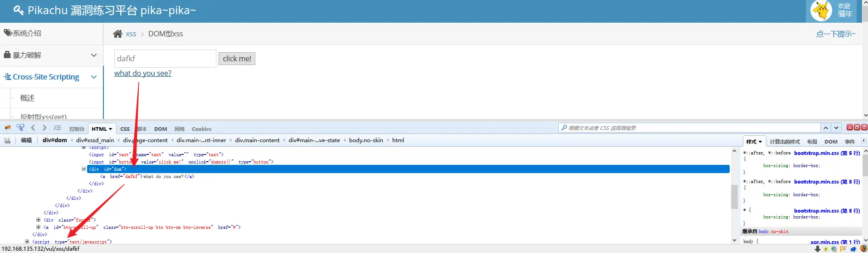The image size is (868, 253).
Task: Minimize the Firebug panel
Action: [850, 128]
